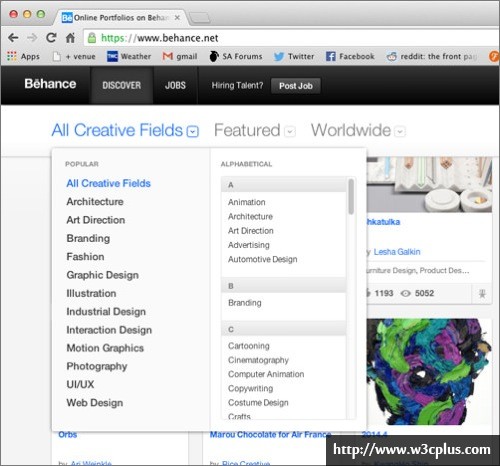The height and width of the screenshot is (466, 500).
Task: Open the Apps bookmarks shortcut
Action: point(23,56)
